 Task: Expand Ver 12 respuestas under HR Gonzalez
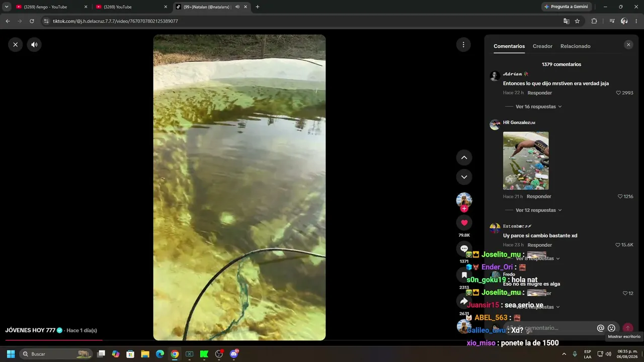click(x=538, y=210)
